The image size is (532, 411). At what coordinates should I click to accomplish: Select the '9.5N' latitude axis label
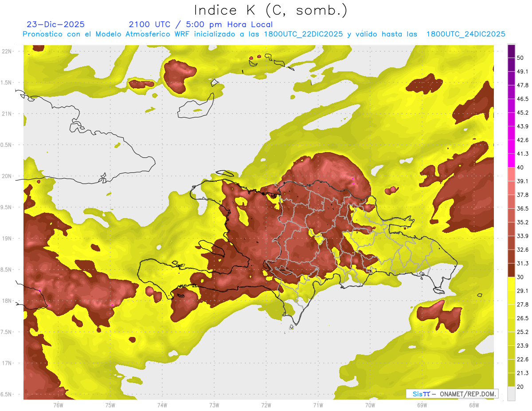(7, 207)
